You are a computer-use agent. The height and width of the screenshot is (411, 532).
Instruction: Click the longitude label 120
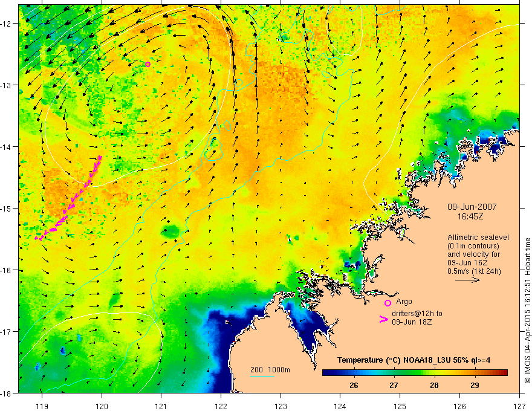tap(102, 406)
